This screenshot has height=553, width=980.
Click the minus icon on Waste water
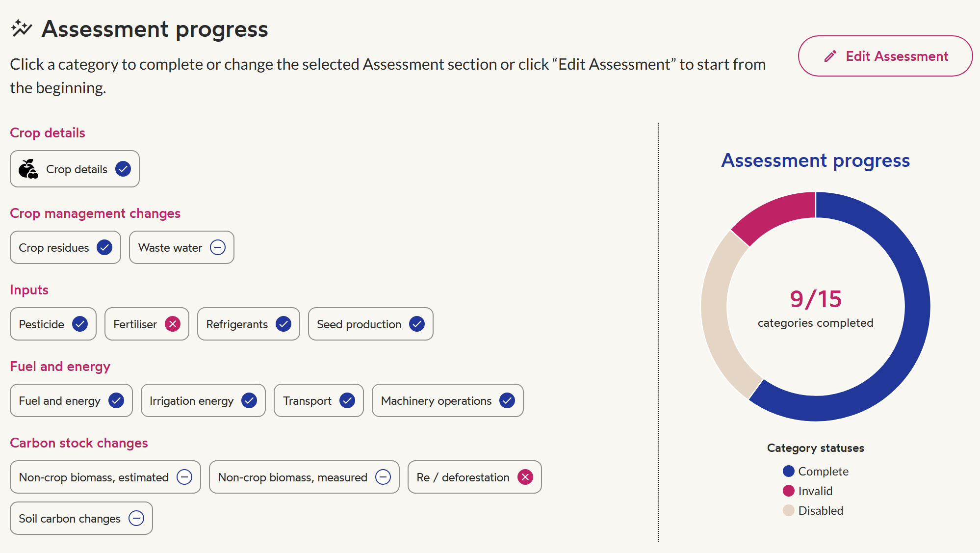click(x=218, y=247)
